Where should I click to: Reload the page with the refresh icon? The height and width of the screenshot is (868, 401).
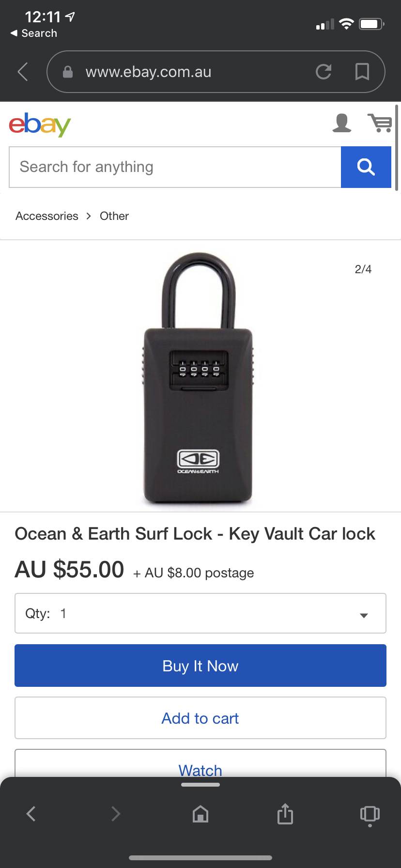[324, 72]
